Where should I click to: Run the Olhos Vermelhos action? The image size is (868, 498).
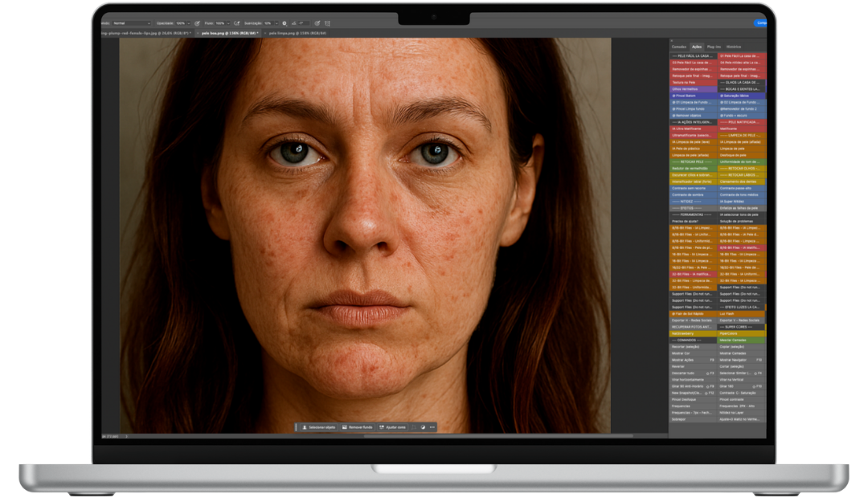684,89
